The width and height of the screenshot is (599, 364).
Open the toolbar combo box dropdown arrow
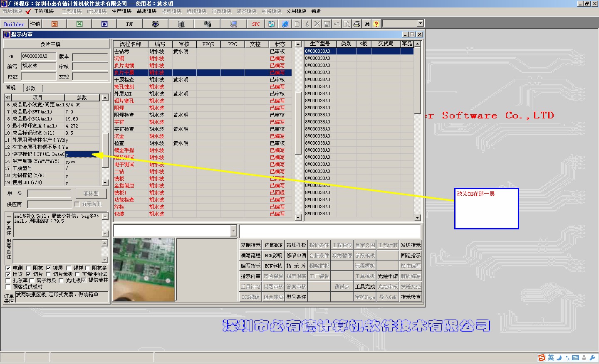(x=420, y=24)
